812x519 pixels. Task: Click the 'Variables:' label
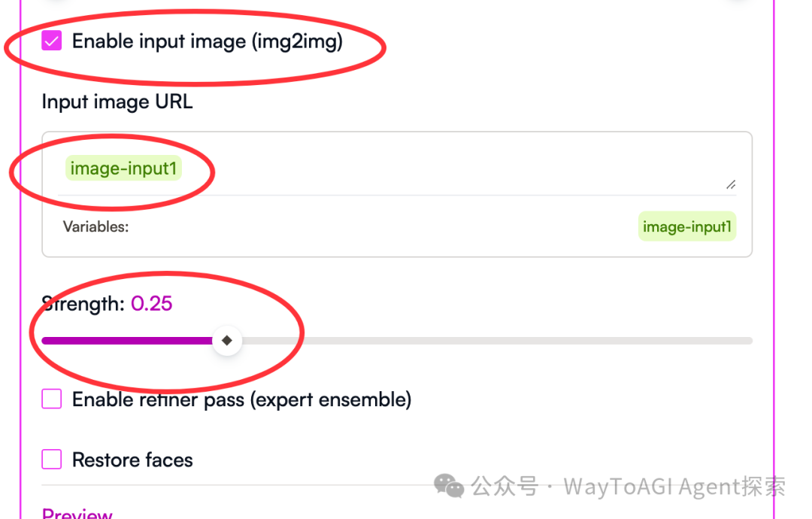(95, 226)
